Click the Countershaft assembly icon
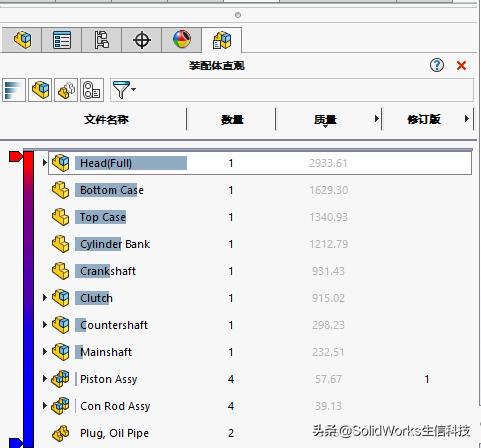This screenshot has width=481, height=448. (x=61, y=325)
